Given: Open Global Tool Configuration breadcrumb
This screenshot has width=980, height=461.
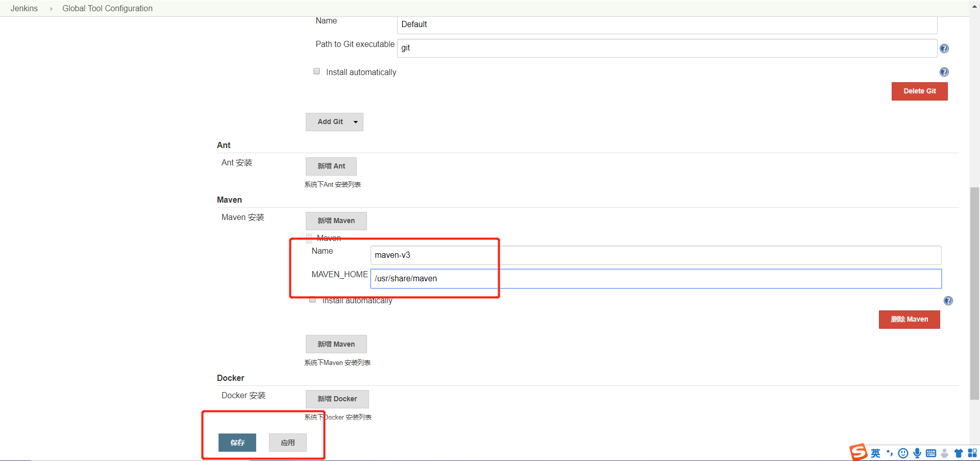Looking at the screenshot, I should click(x=107, y=8).
